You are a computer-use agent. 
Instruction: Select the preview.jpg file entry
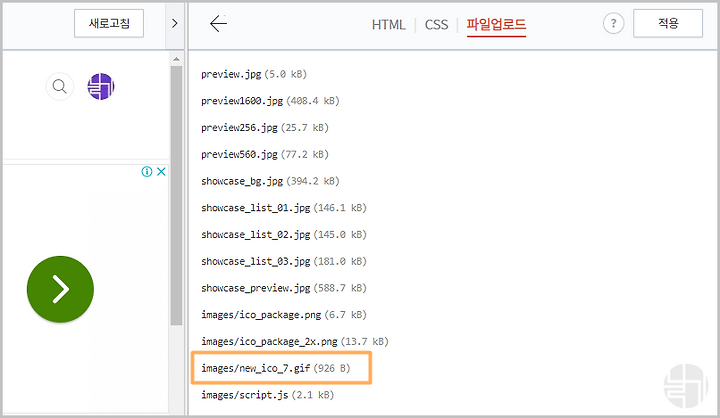(x=254, y=74)
